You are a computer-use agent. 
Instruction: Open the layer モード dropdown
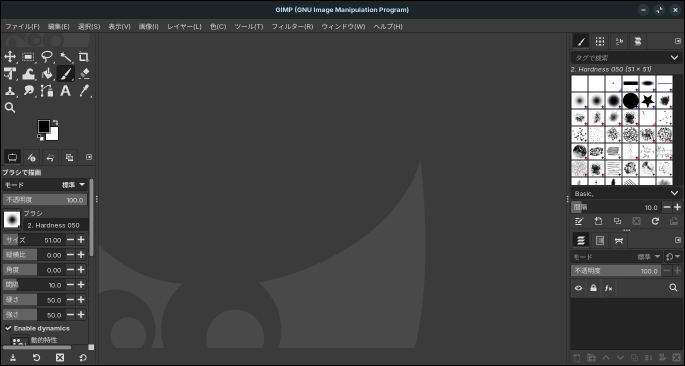616,257
